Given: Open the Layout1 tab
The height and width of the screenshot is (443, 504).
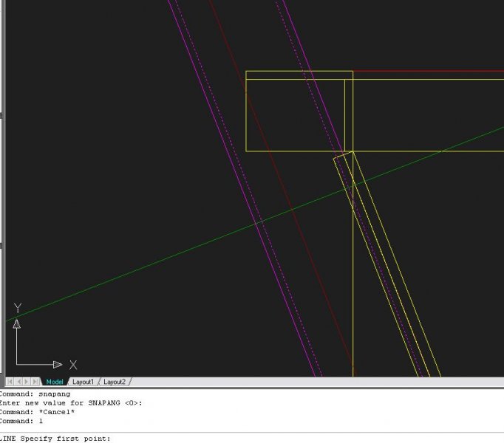Looking at the screenshot, I should point(83,382).
